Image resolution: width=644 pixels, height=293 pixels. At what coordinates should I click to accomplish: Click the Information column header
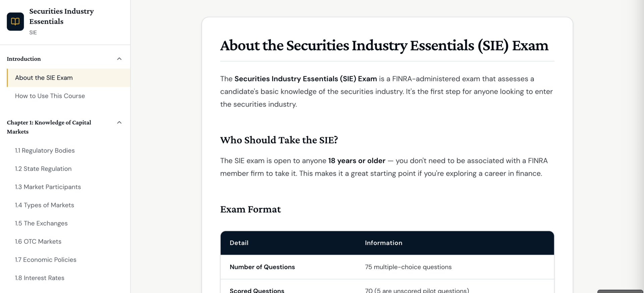(x=383, y=243)
